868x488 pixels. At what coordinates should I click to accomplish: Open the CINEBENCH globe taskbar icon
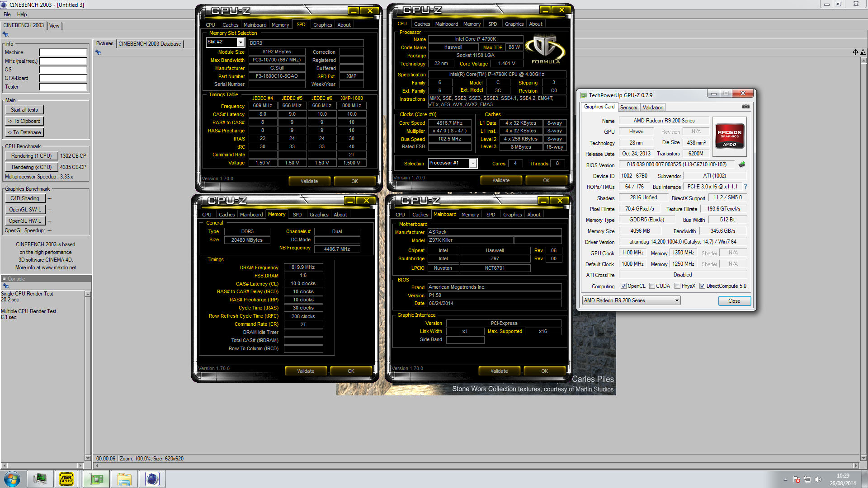click(152, 479)
